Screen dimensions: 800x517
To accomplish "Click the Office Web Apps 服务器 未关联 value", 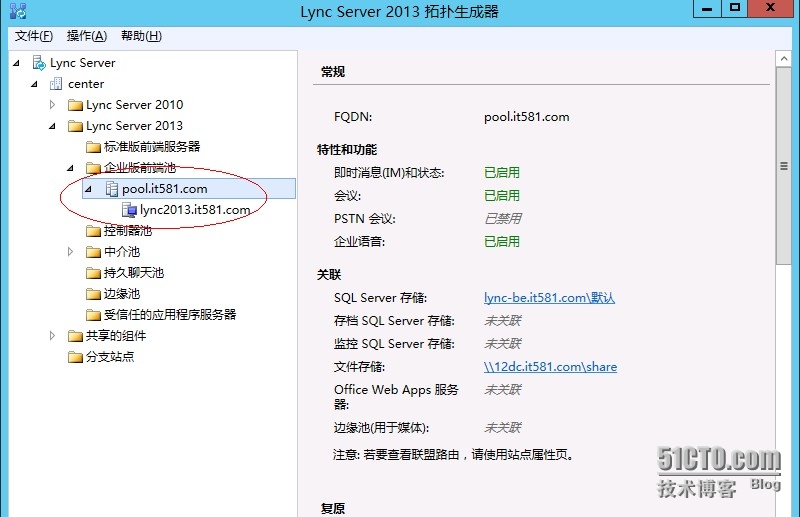I will click(503, 389).
